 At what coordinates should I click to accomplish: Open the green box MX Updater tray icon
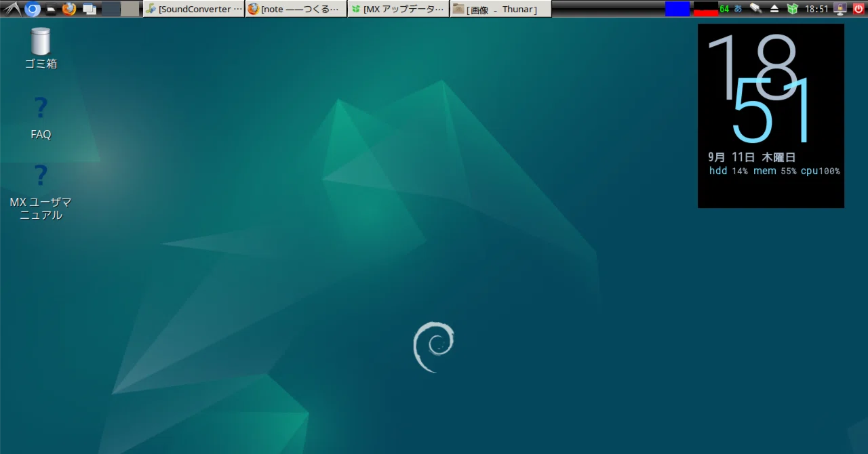(x=793, y=9)
